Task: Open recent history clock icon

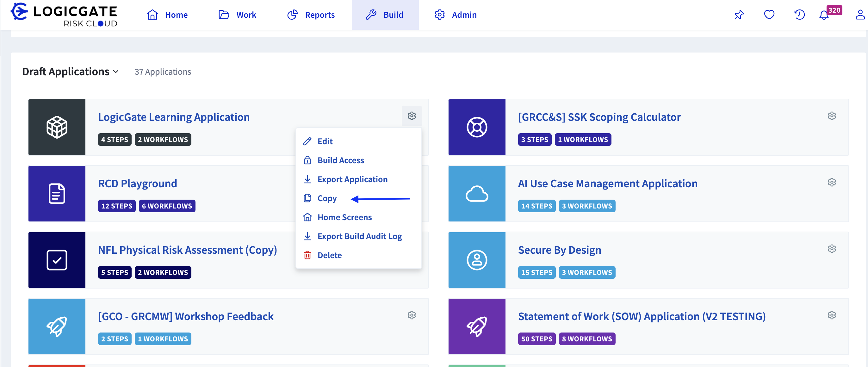Action: 799,15
